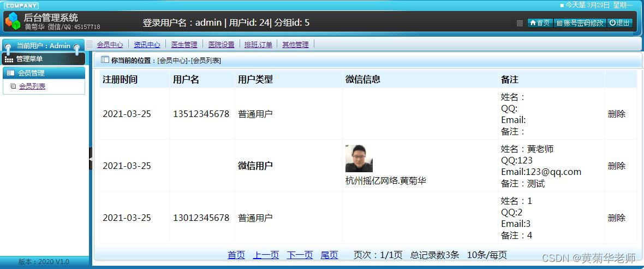
Task: Open the 资讯中心 menu
Action: 147,45
